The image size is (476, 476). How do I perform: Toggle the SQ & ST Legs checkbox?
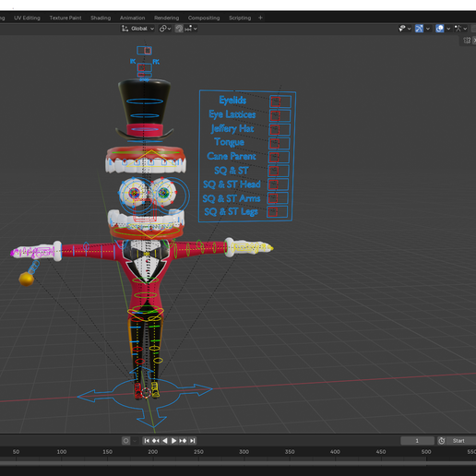[x=277, y=211]
